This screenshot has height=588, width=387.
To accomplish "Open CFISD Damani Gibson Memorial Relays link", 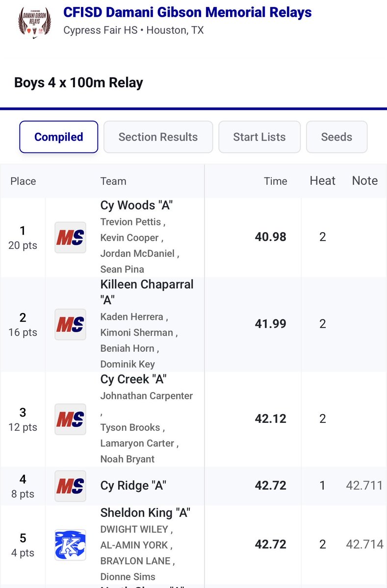I will [x=187, y=12].
